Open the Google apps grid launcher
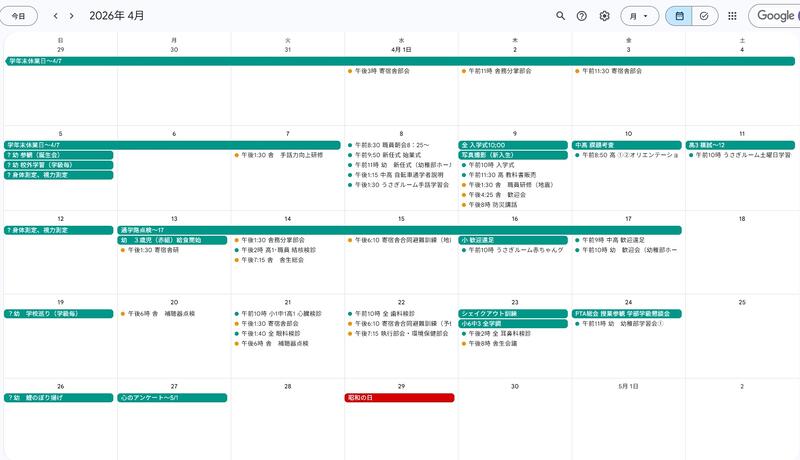This screenshot has height=460, width=800. click(732, 16)
